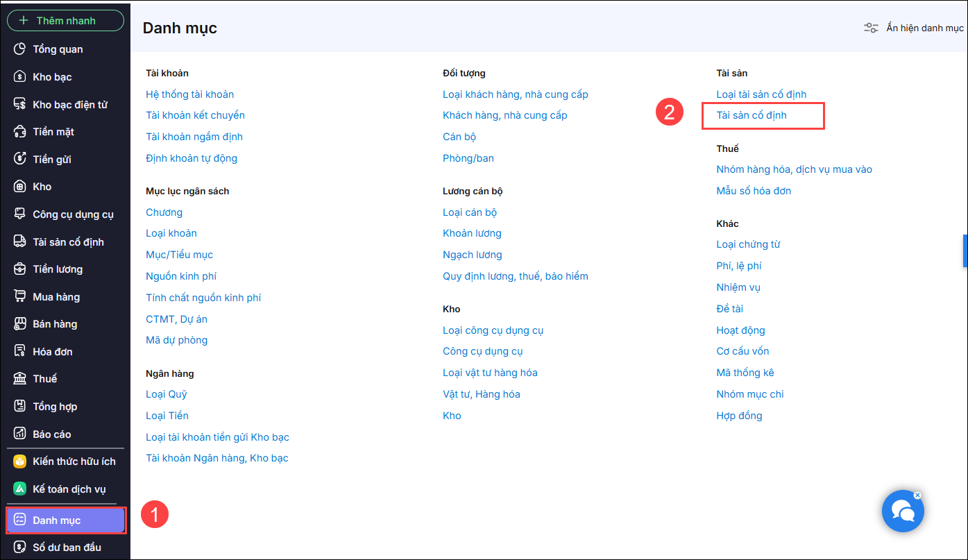Open Số dư ban đầu menu item

pyautogui.click(x=67, y=548)
